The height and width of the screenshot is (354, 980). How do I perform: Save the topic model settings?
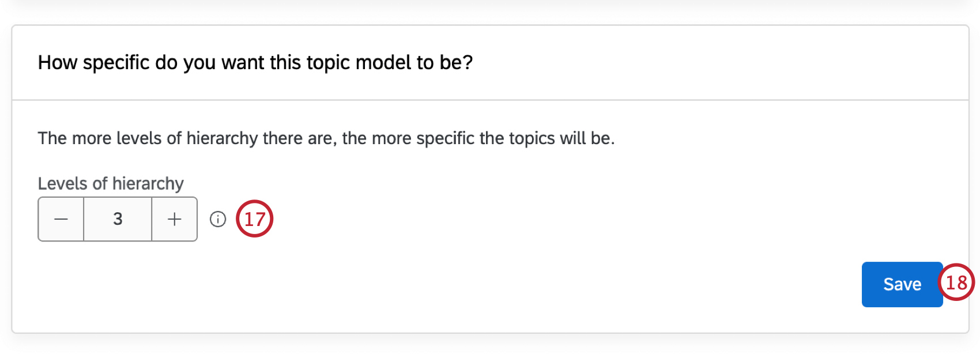point(902,284)
